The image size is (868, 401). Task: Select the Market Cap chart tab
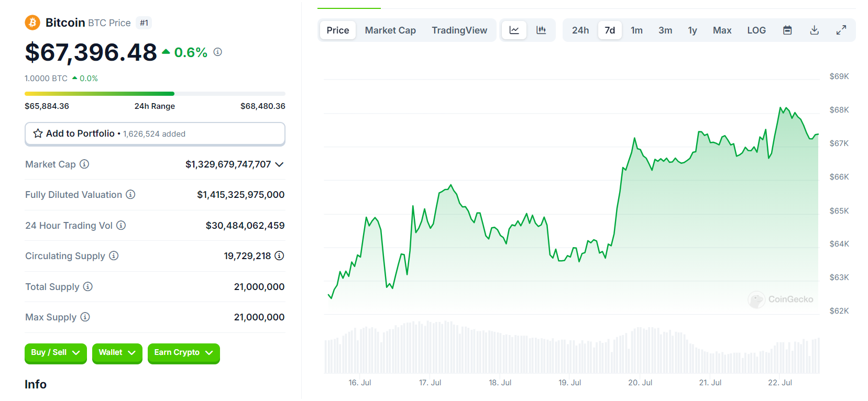[390, 30]
